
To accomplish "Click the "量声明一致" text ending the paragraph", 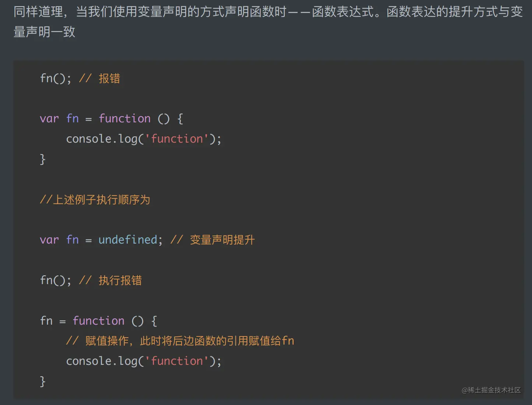I will [x=44, y=32].
